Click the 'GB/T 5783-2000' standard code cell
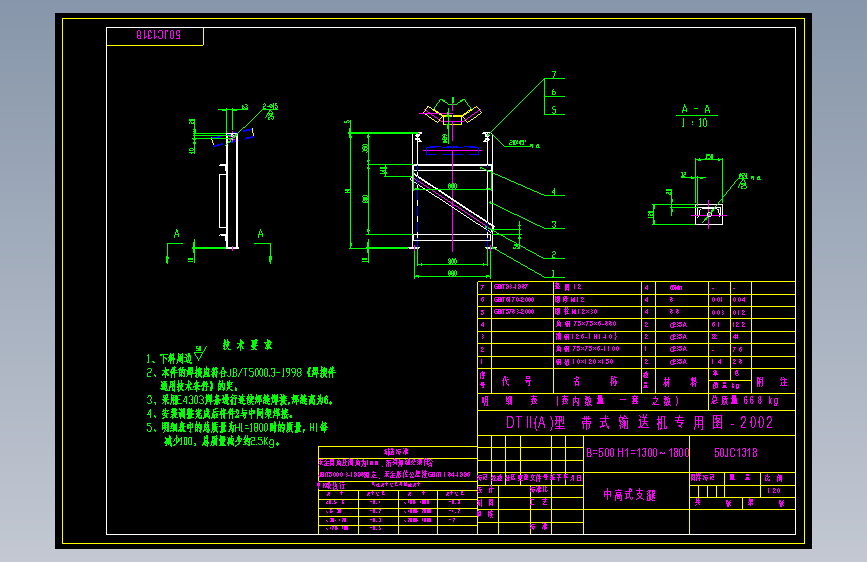Screen dimensions: 867x562 point(514,311)
